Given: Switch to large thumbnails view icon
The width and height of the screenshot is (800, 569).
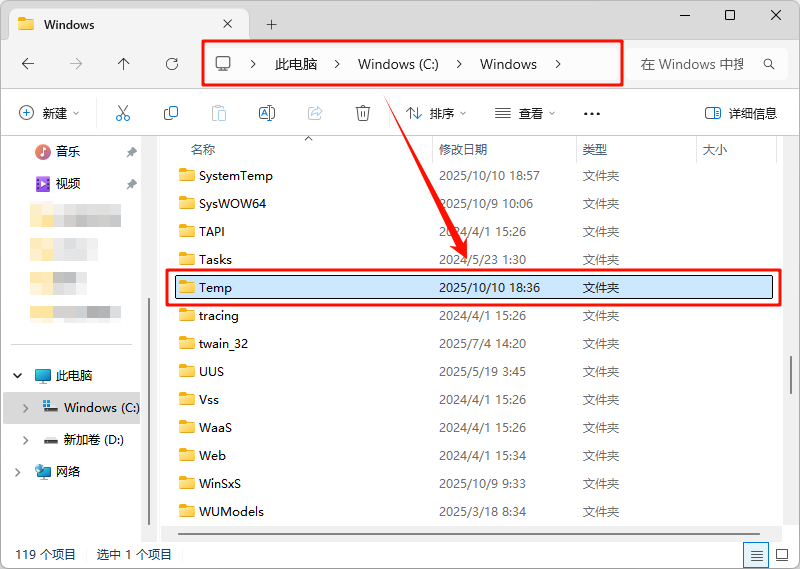Looking at the screenshot, I should click(781, 554).
